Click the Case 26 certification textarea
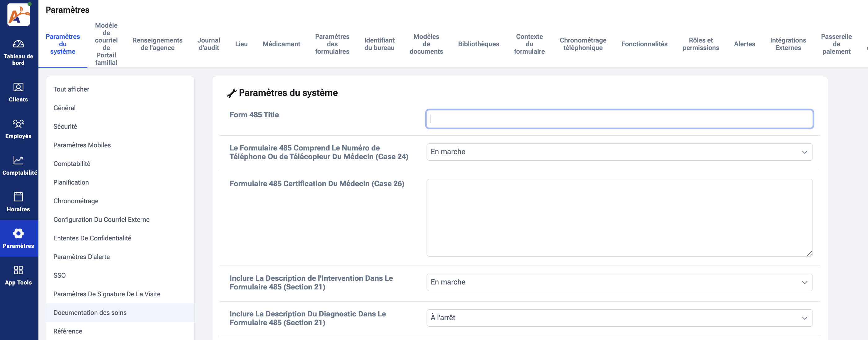The image size is (868, 340). tap(619, 217)
